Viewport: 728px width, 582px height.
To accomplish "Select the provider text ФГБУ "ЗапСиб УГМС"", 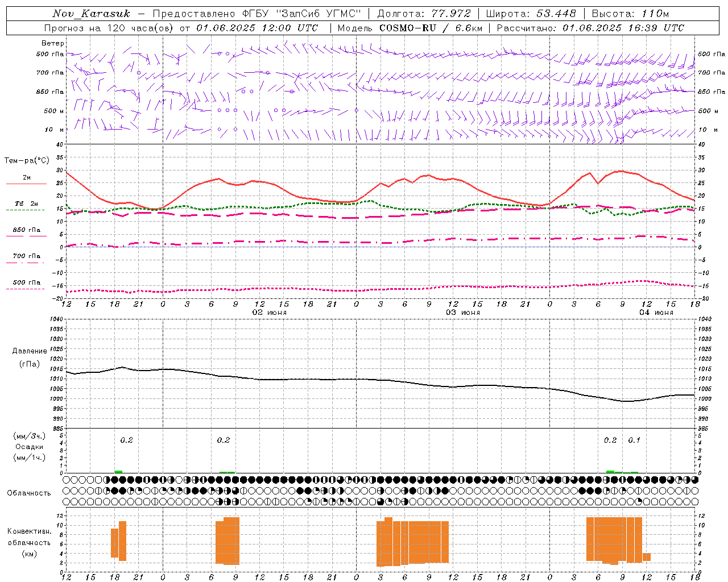I will (x=301, y=14).
